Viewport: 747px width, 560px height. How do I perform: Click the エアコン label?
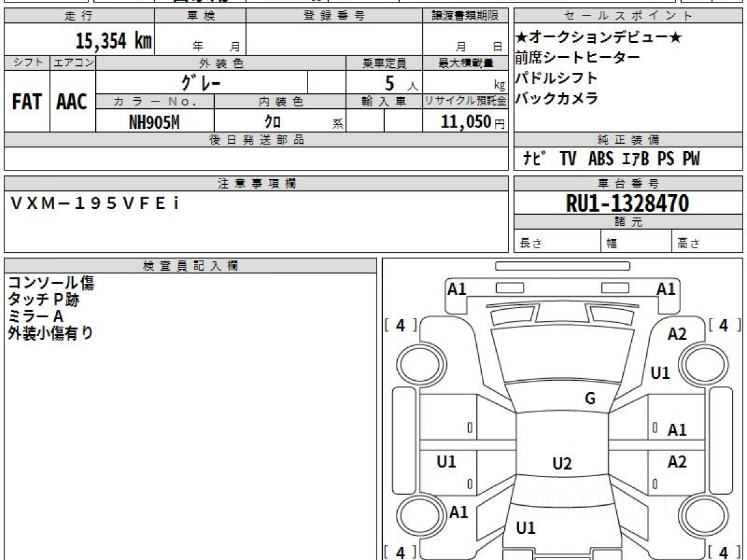[73, 63]
